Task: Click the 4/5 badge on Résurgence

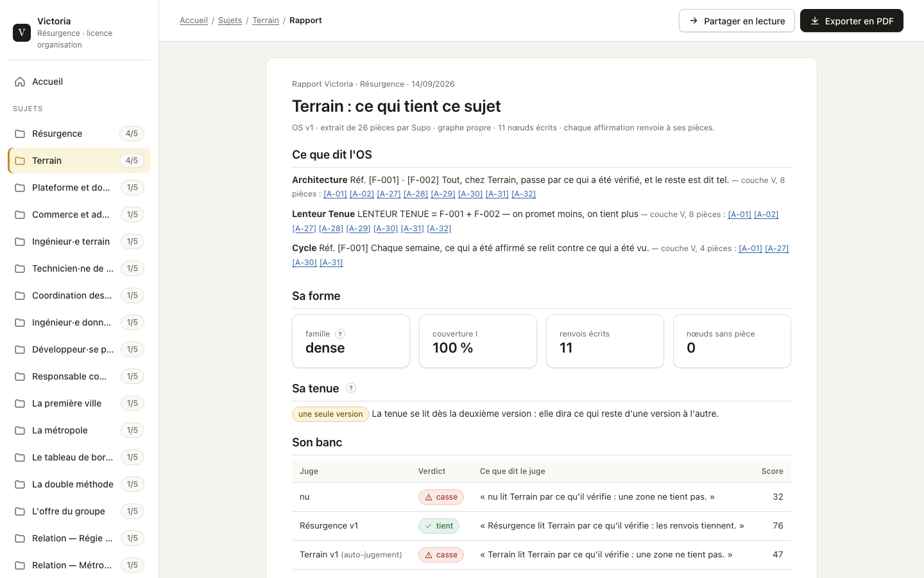Action: pyautogui.click(x=132, y=134)
